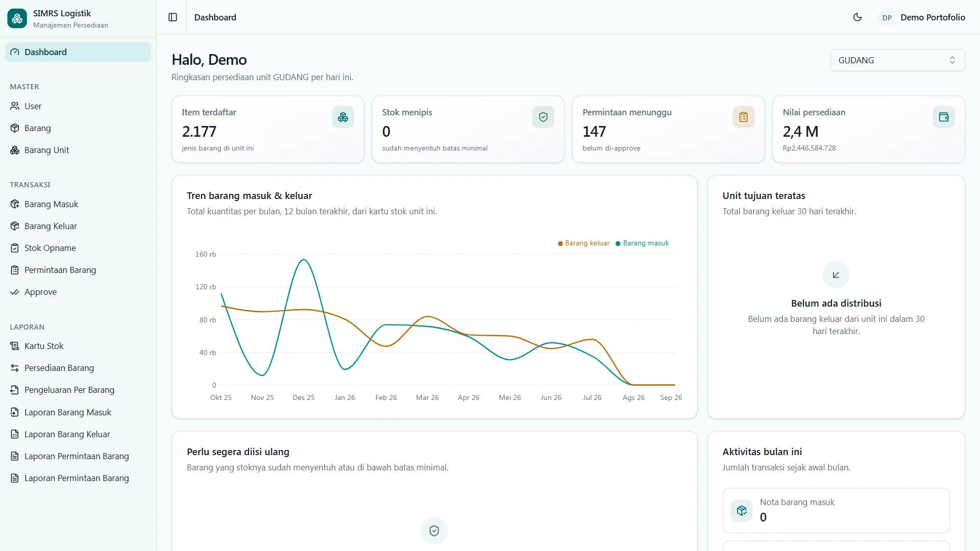Viewport: 980px width, 551px height.
Task: Click the Barang Unit icon in the sidebar
Action: (15, 150)
